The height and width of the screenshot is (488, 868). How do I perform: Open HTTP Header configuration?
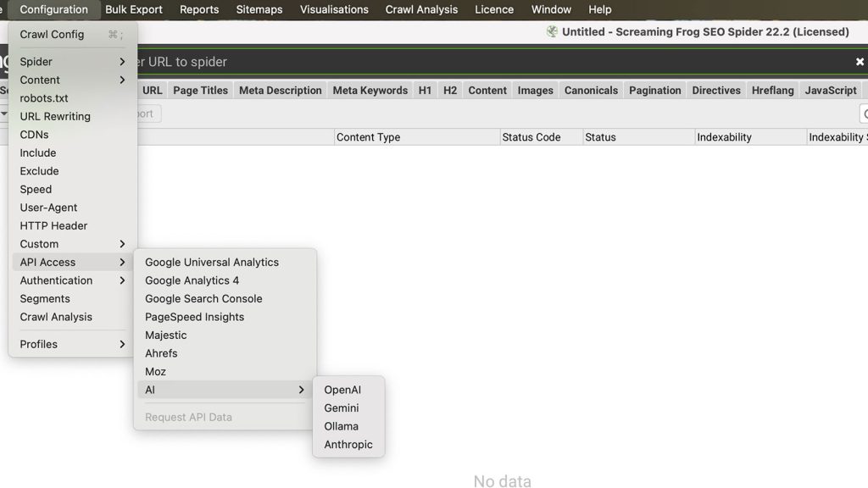[x=73, y=225]
